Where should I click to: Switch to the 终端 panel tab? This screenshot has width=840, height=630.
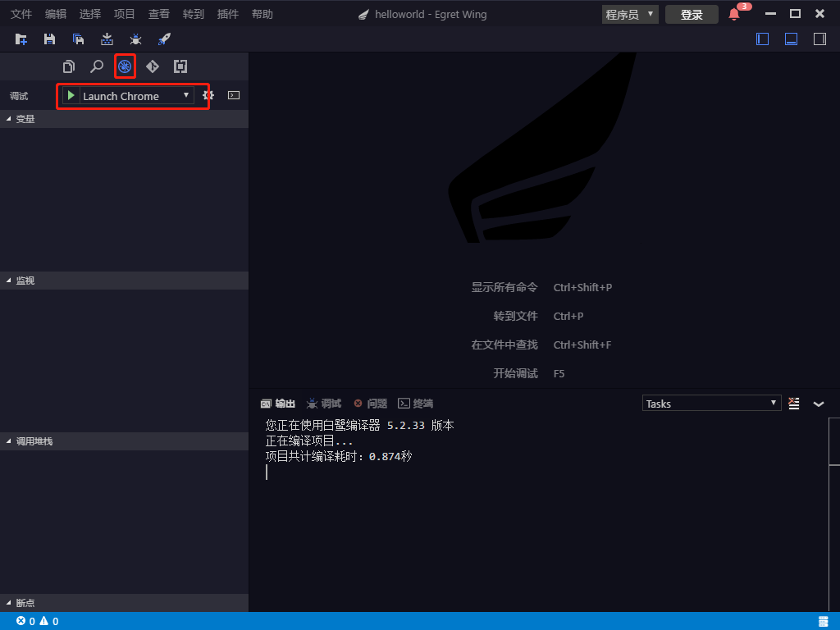(416, 404)
